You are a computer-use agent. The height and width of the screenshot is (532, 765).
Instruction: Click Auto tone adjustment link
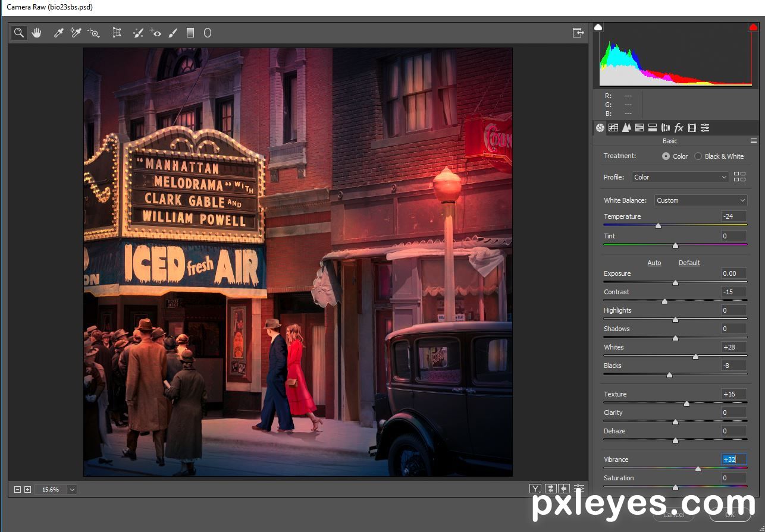pos(654,263)
